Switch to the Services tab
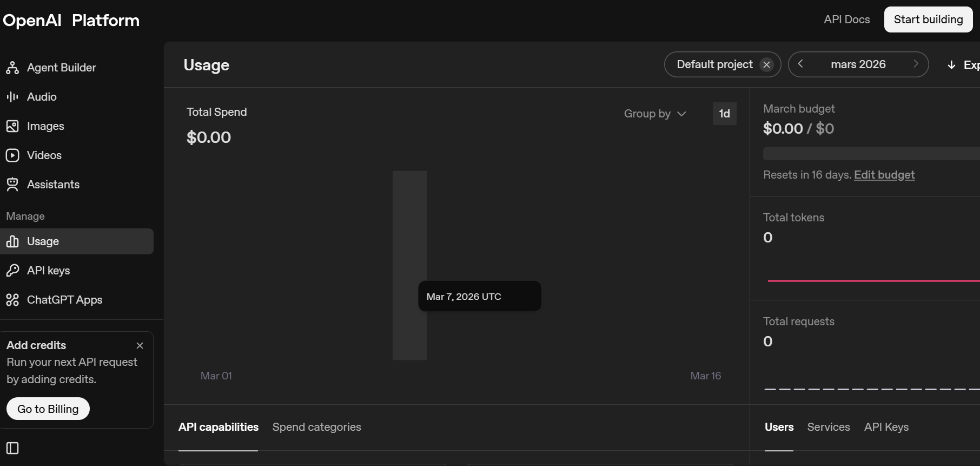The width and height of the screenshot is (980, 466). point(829,427)
